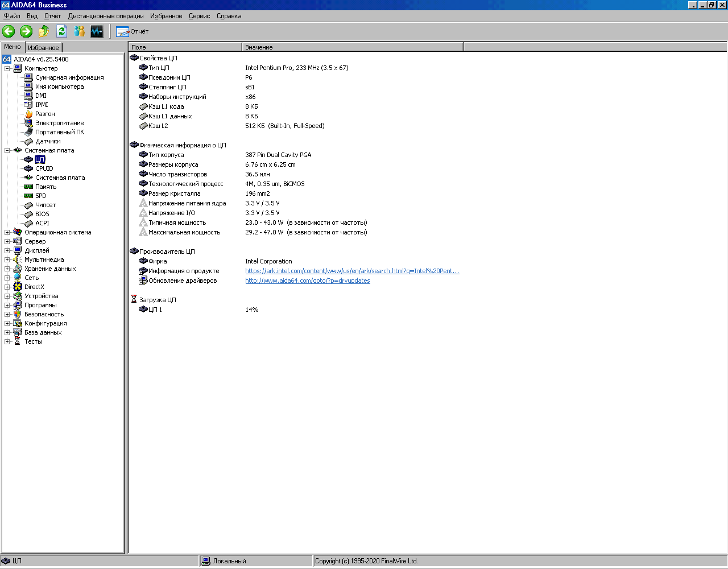Select the Устройства devices category
Viewport: 728px width, 569px height.
coord(41,296)
